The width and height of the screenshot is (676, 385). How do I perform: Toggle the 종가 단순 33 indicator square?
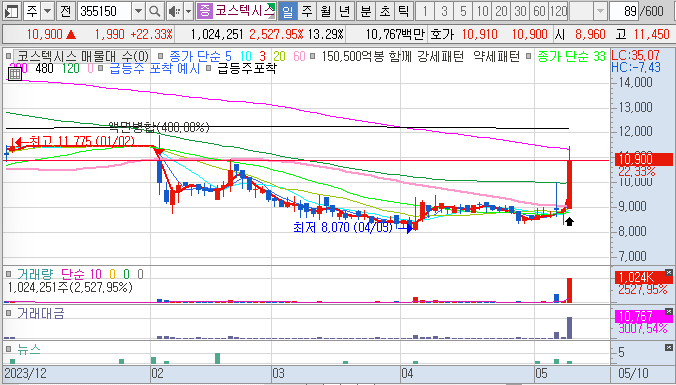(529, 56)
